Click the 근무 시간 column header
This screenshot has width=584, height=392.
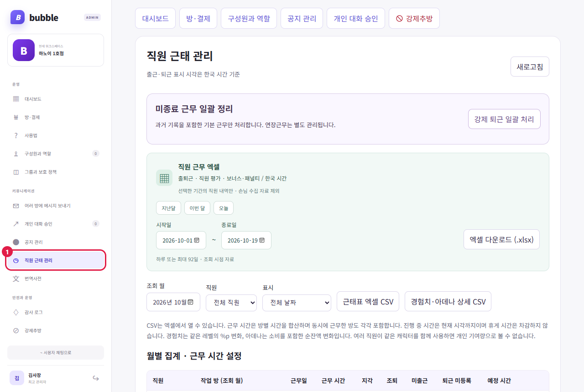tap(333, 381)
